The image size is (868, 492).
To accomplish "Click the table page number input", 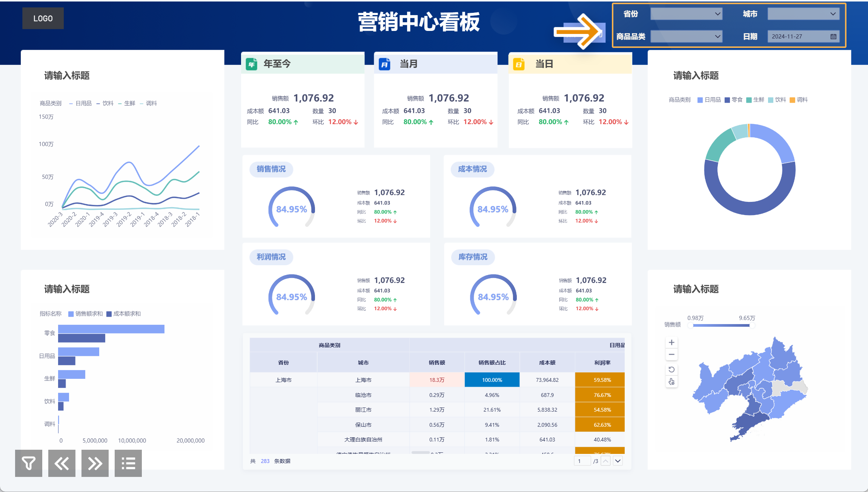I will coord(582,461).
